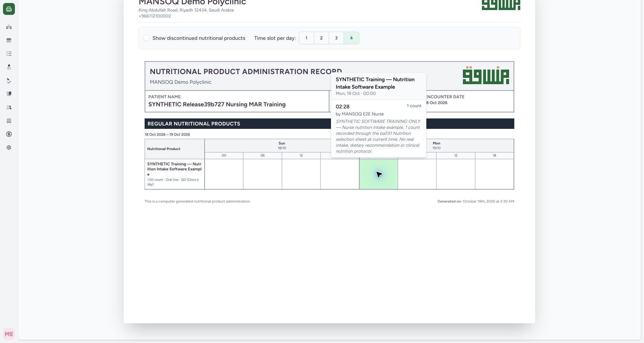The image size is (644, 343).
Task: Click the '18 Oct 2026 – 19 Oct 2026' date range
Action: coord(167,134)
